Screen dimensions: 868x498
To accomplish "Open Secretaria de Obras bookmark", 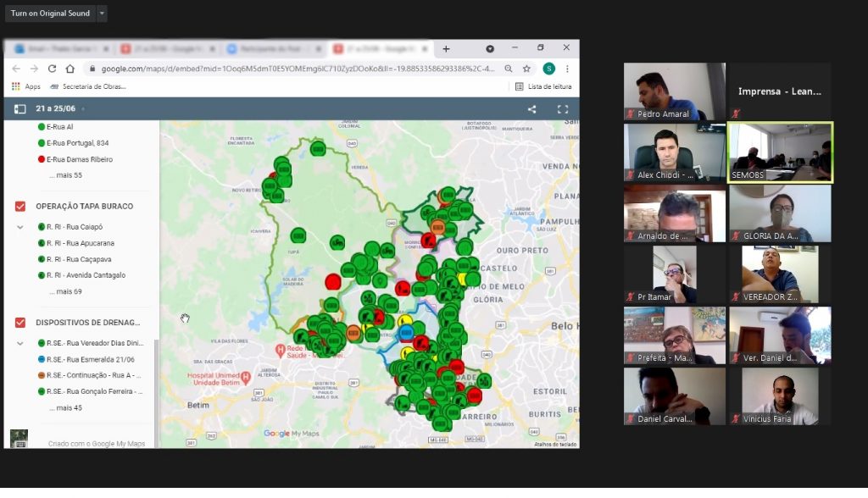I will tap(88, 86).
